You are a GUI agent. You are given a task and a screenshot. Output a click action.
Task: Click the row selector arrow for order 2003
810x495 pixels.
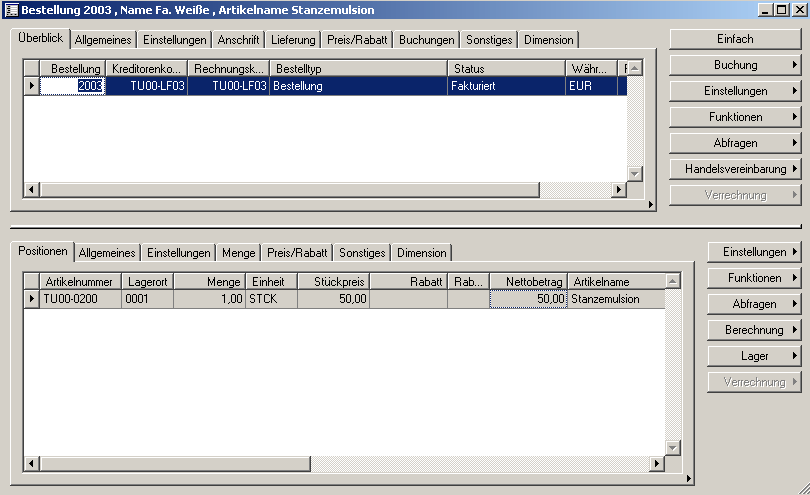pyautogui.click(x=32, y=87)
